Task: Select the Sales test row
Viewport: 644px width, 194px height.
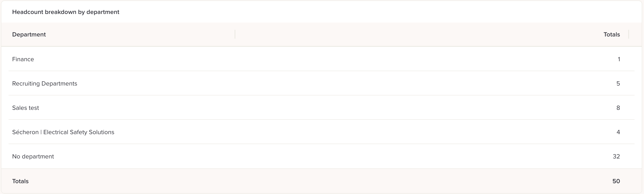Action: pyautogui.click(x=322, y=108)
